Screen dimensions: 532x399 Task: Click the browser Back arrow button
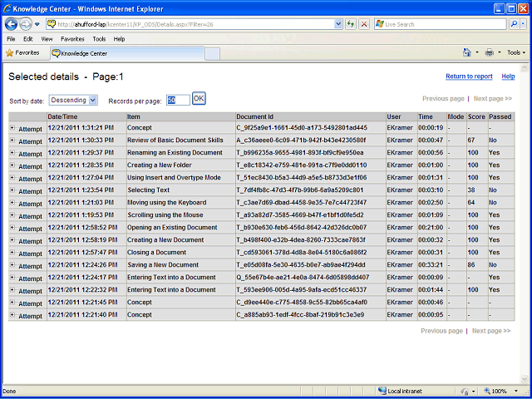pos(11,24)
